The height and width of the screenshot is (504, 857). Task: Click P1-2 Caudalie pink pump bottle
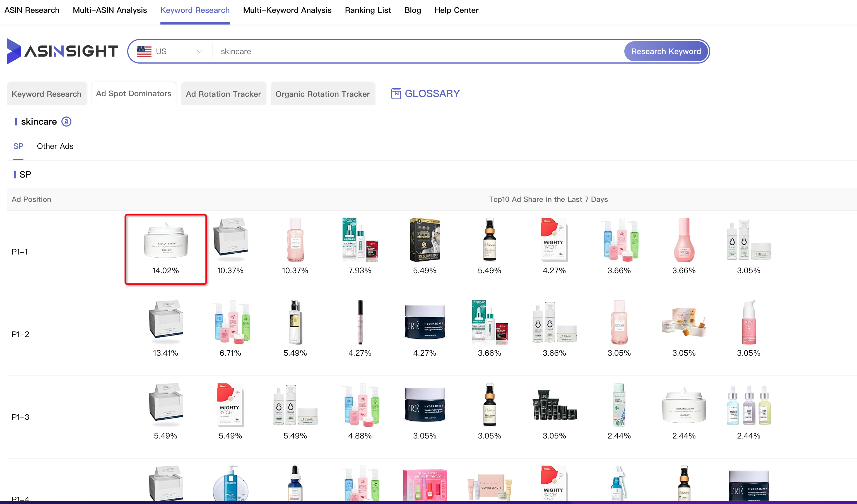748,322
